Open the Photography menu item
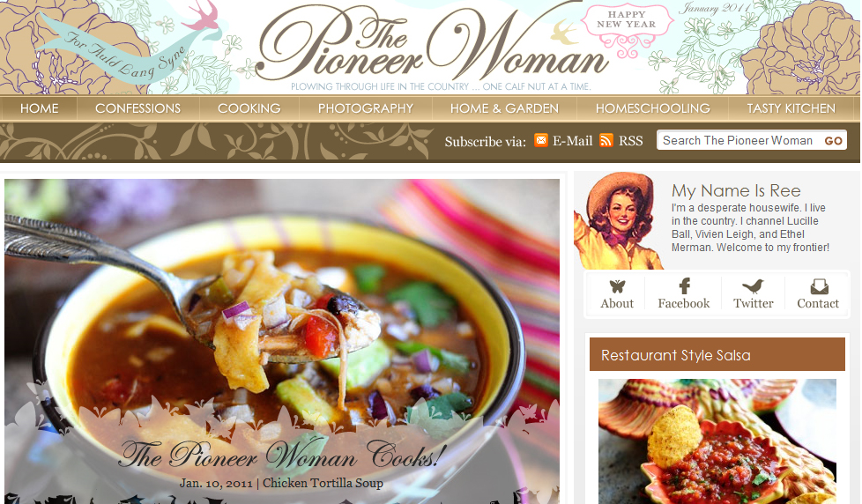 coord(366,108)
